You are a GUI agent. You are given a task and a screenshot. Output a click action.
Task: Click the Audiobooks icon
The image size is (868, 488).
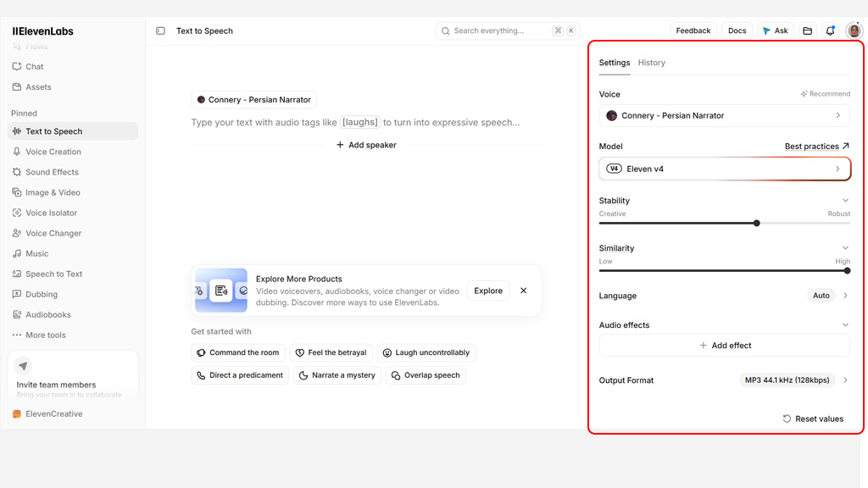point(17,315)
